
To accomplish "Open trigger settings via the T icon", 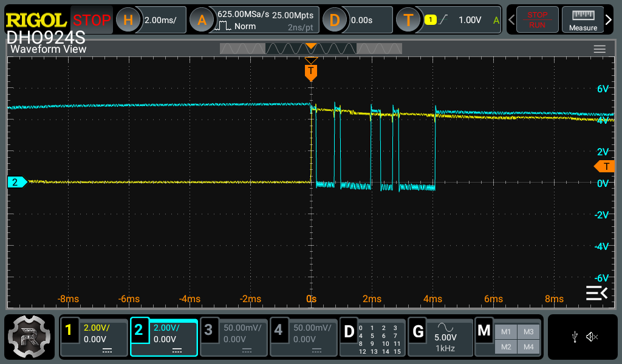I will (x=408, y=20).
